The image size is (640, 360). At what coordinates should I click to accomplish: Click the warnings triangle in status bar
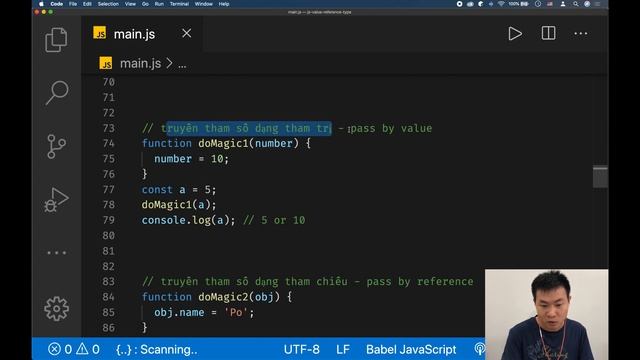[x=88, y=349]
